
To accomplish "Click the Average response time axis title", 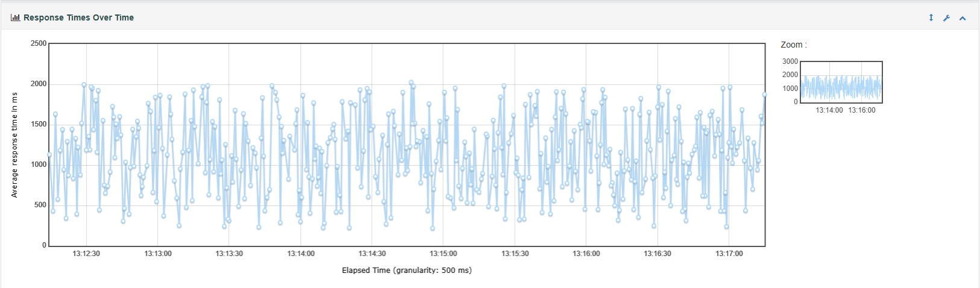I will 14,145.
